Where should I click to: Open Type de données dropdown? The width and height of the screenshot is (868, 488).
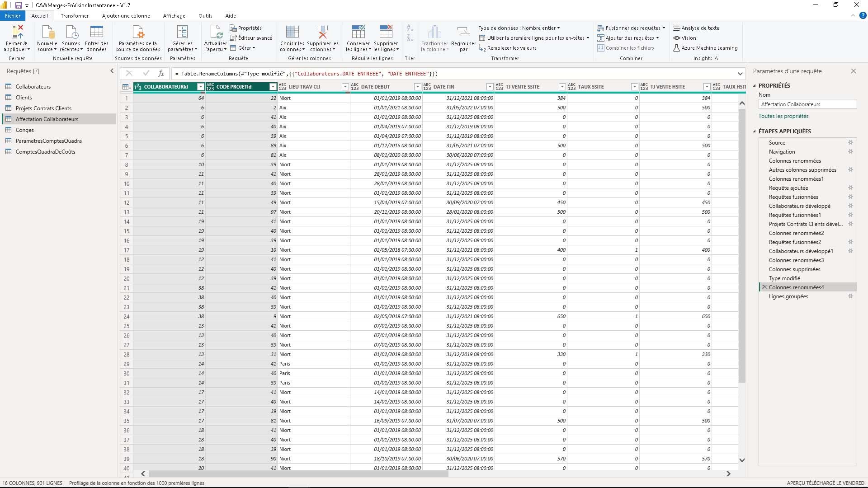pyautogui.click(x=519, y=28)
